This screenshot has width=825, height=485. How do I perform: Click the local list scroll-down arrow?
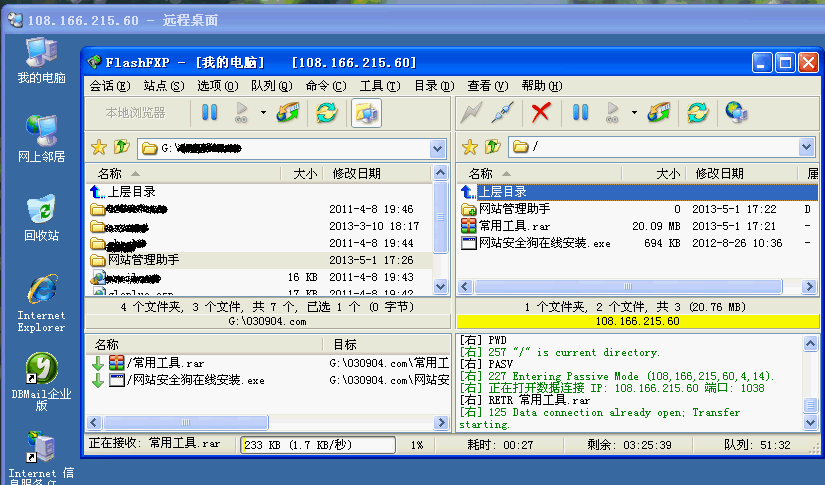tap(440, 286)
